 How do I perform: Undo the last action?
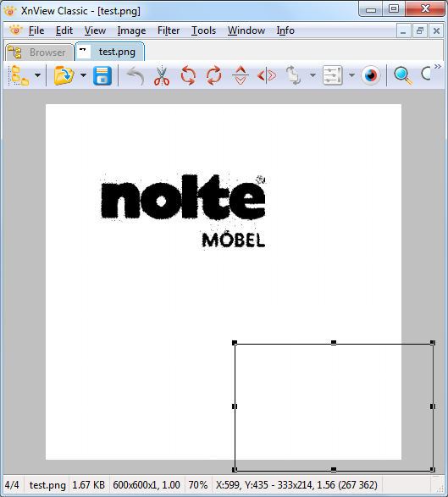point(136,76)
